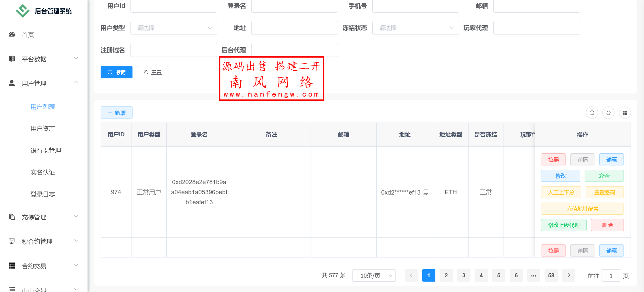Open the 用户资产 menu item
Screen dimensions: 644x292
coord(43,129)
